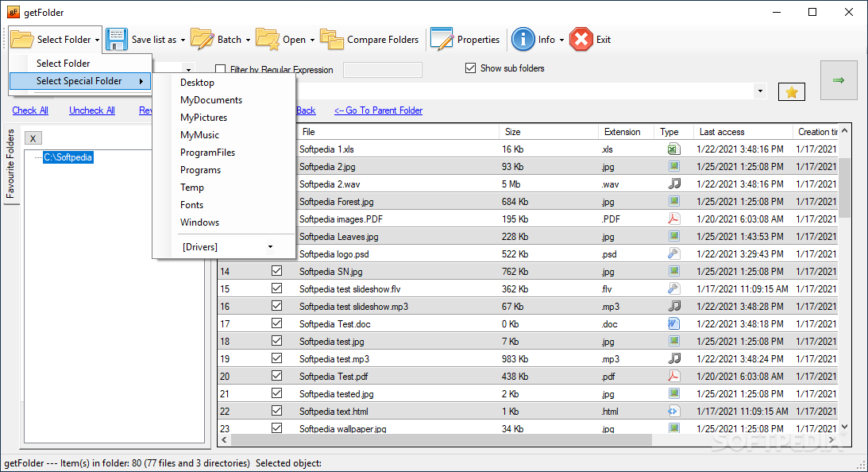The image size is (868, 472).
Task: Click audio type icon for Softpedia test.mp3
Action: click(x=674, y=358)
